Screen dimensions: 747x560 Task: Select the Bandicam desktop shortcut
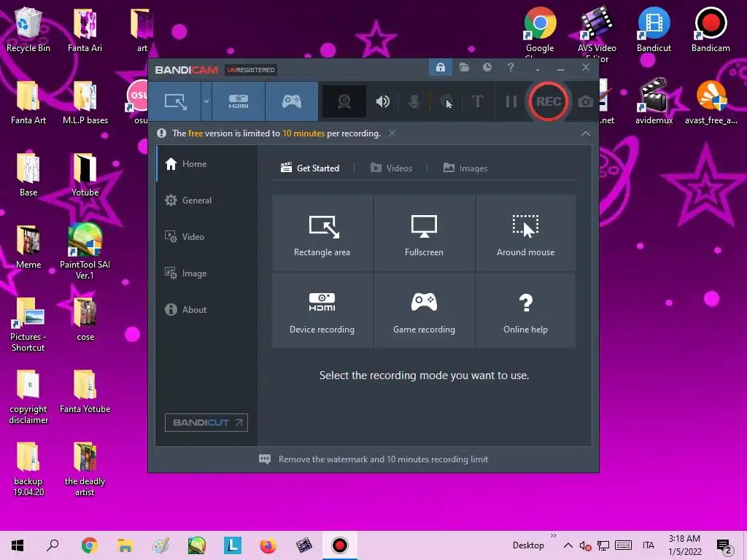711,30
